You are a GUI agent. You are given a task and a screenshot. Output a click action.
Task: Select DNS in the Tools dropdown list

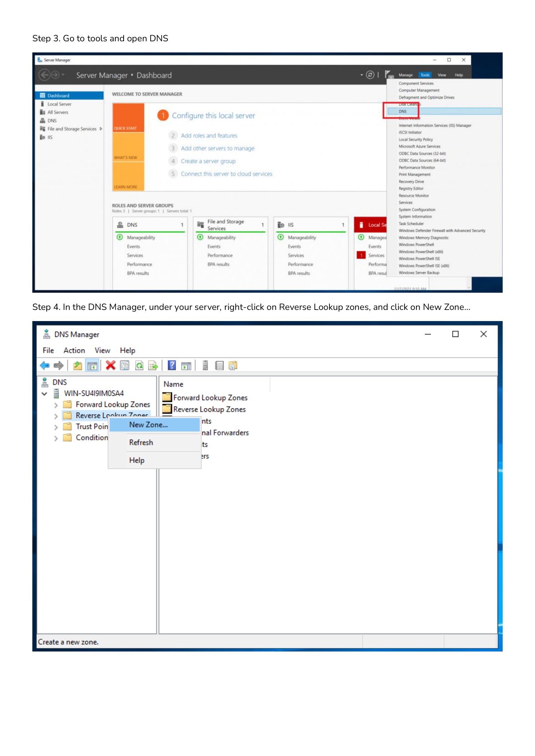pyautogui.click(x=444, y=111)
